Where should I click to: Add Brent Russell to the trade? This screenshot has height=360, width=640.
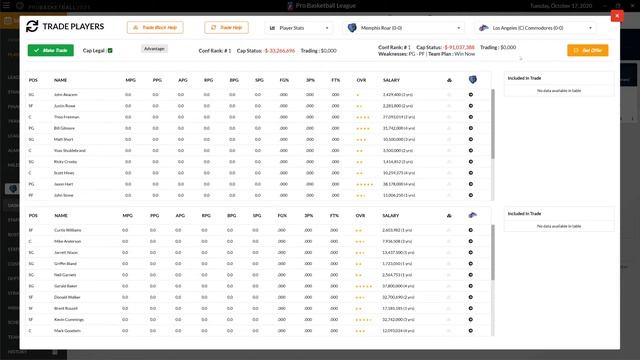(471, 309)
